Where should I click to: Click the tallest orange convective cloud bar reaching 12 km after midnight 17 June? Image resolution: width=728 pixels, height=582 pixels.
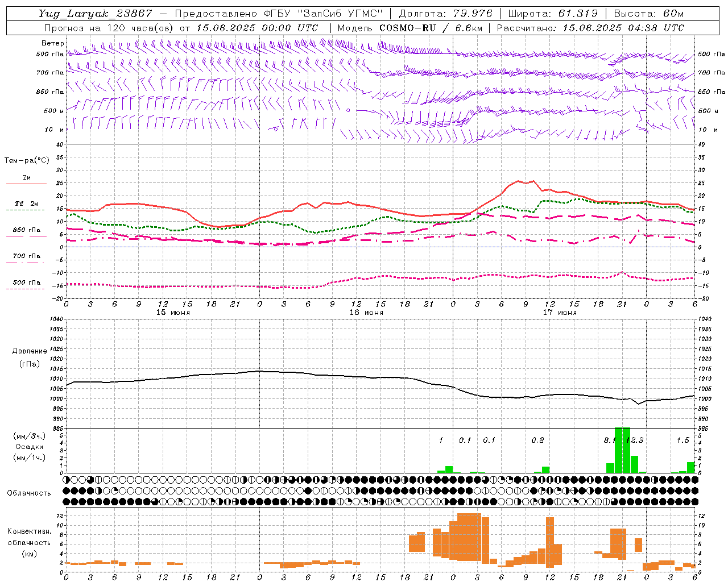click(x=469, y=537)
